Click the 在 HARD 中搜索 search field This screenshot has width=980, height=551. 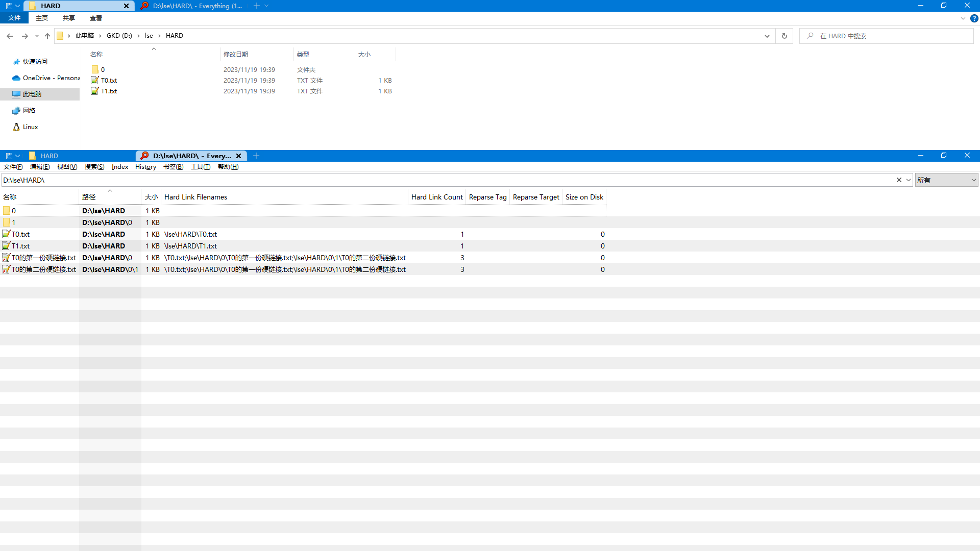tap(888, 36)
